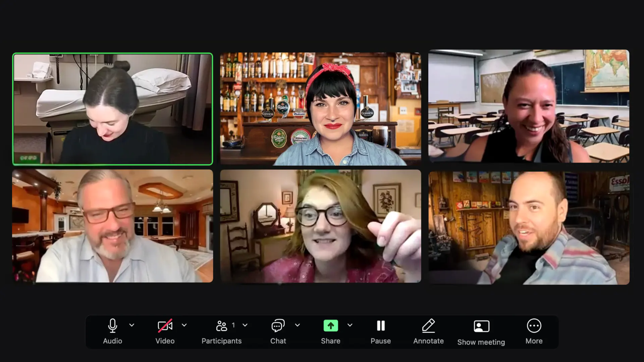Click the Show meeting icon
The width and height of the screenshot is (644, 362).
[x=481, y=326]
